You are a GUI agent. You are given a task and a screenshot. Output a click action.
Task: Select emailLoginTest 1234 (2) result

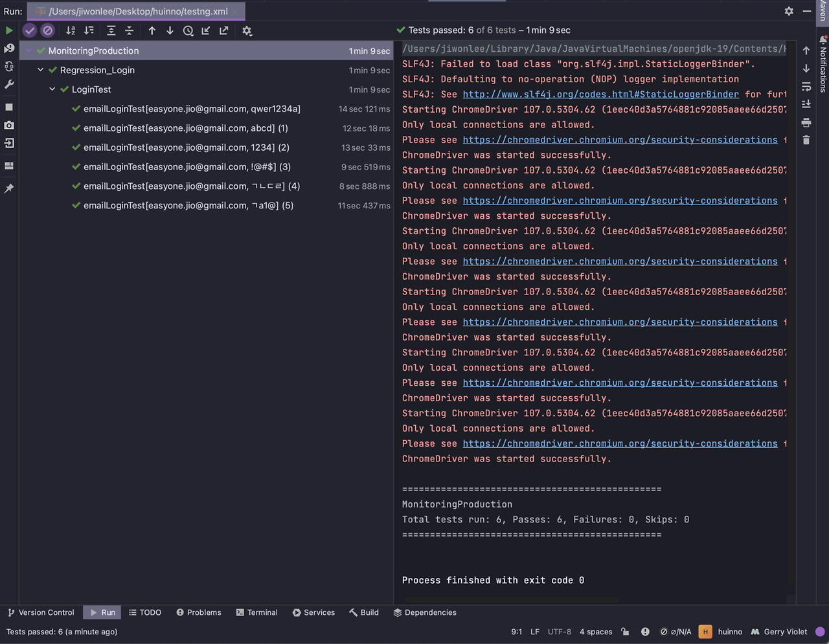[x=207, y=148]
